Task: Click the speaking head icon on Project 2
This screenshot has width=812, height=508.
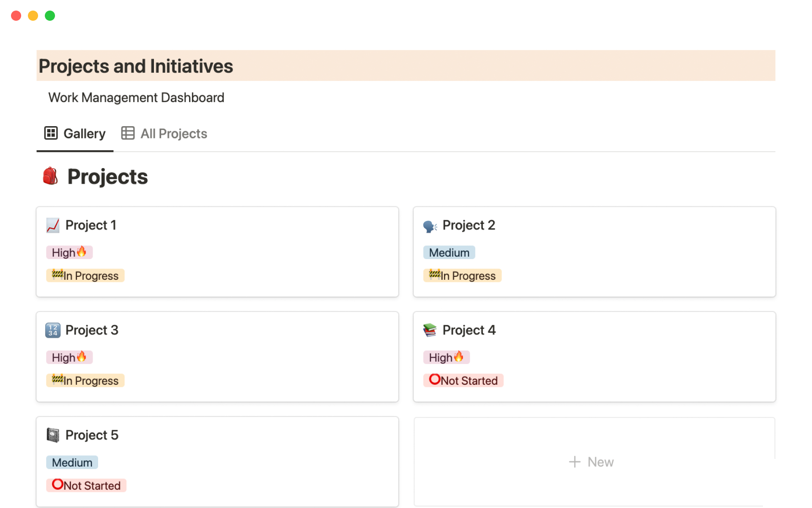Action: coord(430,226)
